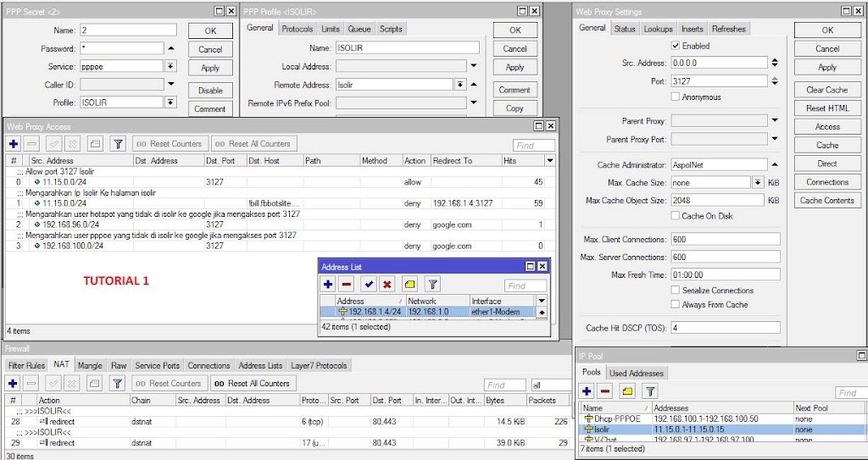Disable selected Web Proxy Access rule
Viewport: 868px width, 460px height.
click(72, 144)
